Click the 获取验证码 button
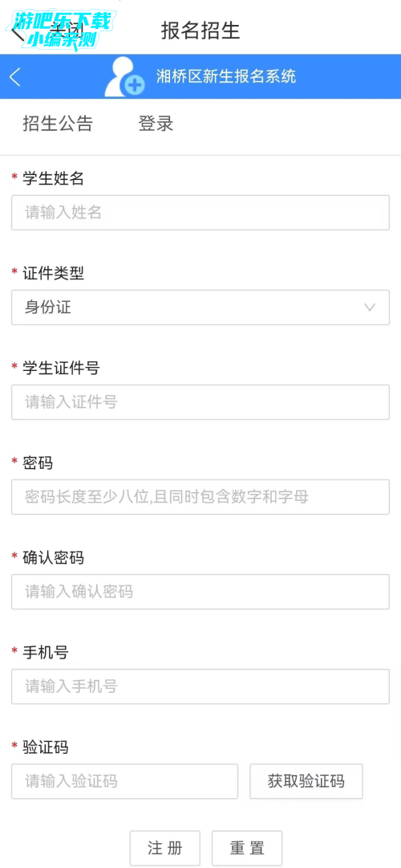Screen dimensions: 401x868 (x=306, y=781)
